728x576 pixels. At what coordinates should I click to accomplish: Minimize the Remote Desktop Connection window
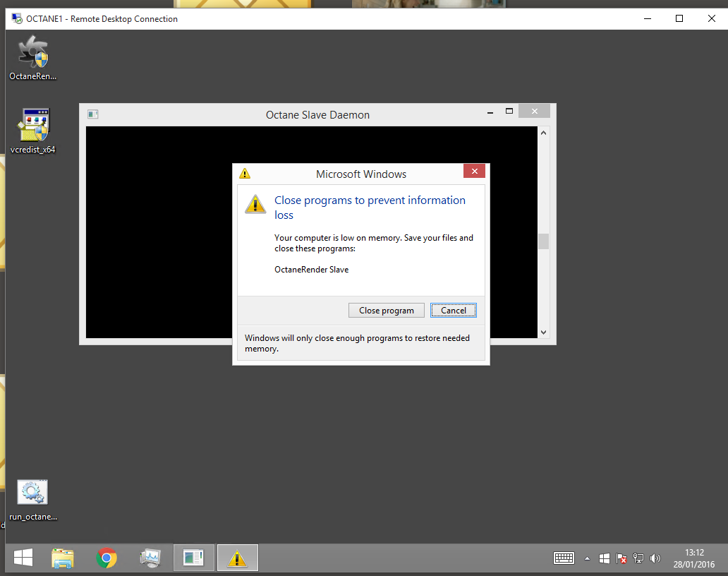[x=648, y=18]
